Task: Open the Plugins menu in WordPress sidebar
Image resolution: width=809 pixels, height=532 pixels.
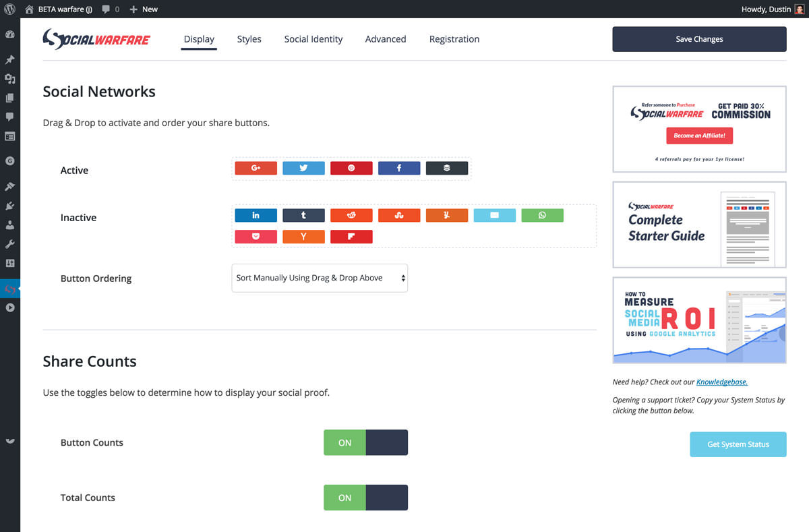Action: tap(10, 206)
